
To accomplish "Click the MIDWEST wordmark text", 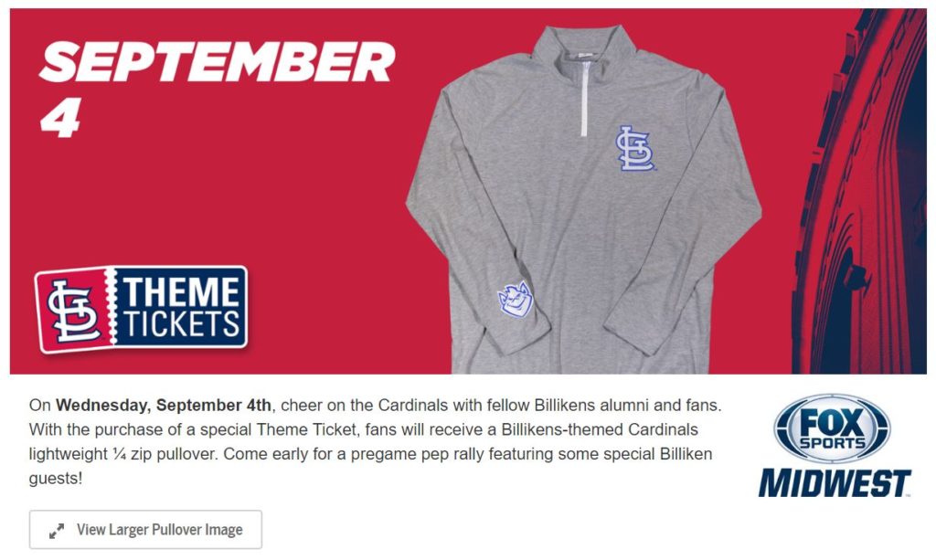I will [835, 483].
